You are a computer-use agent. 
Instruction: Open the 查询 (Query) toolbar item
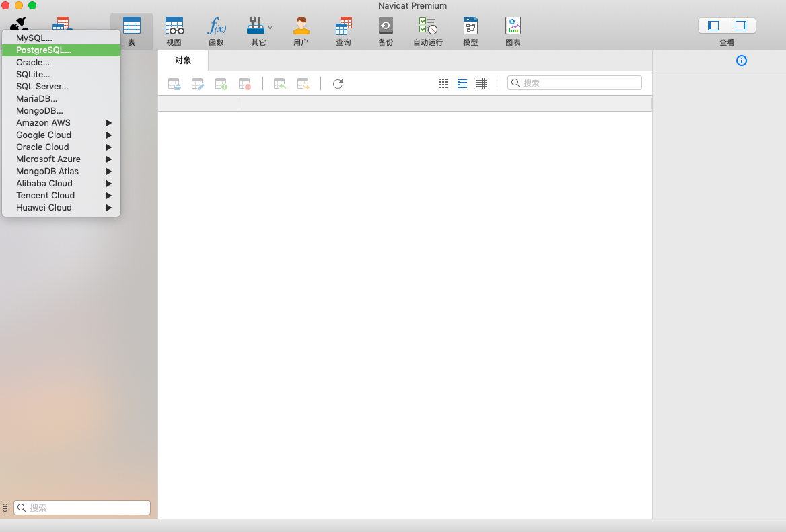[x=343, y=31]
